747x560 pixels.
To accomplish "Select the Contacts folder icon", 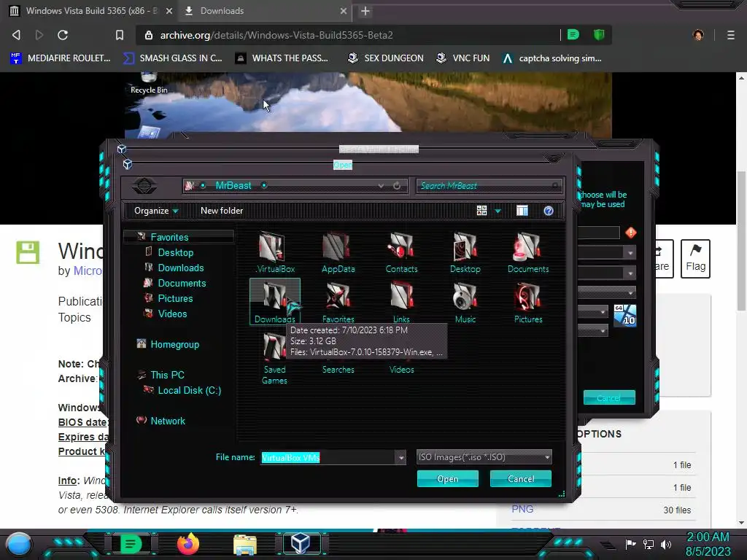I will click(x=401, y=252).
